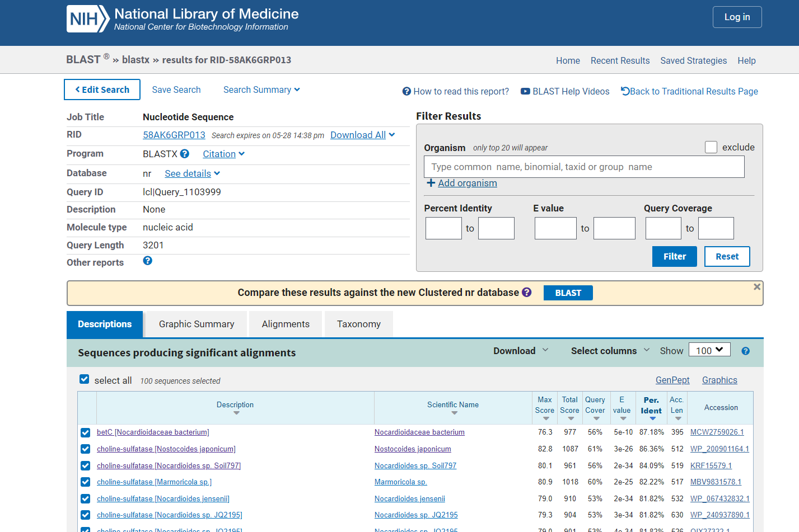
Task: Focus the Organism name input field
Action: [584, 167]
